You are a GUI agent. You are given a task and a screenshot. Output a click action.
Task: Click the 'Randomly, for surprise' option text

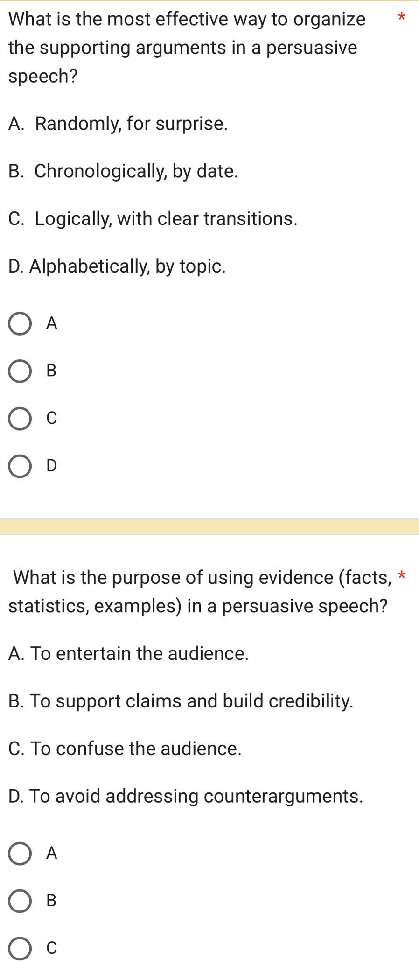pos(119,124)
